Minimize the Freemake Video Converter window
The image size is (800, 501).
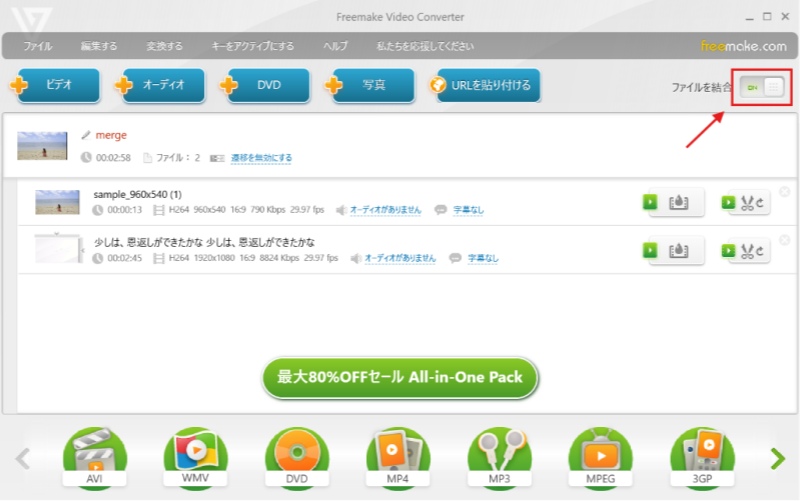pos(749,17)
